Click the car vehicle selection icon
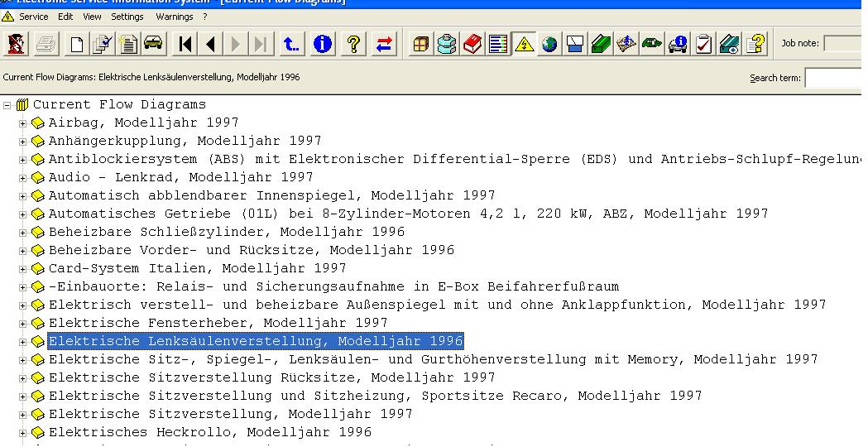The width and height of the screenshot is (868, 447). click(153, 44)
